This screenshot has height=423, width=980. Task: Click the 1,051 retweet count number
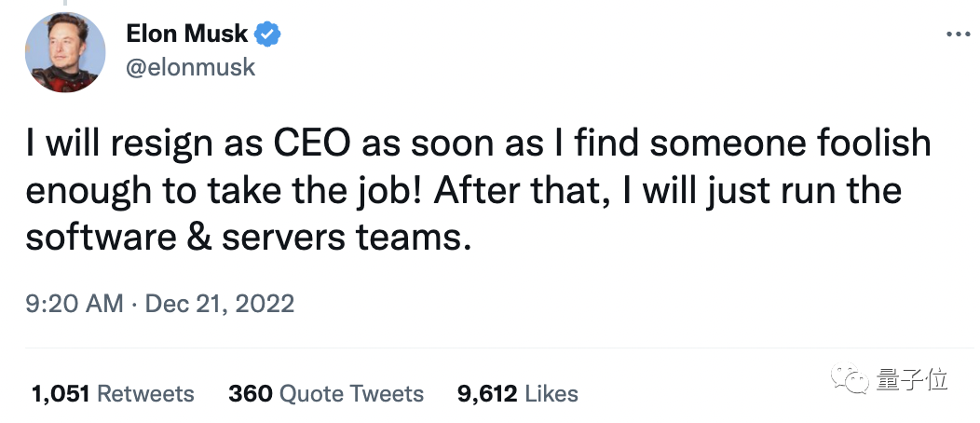[61, 394]
